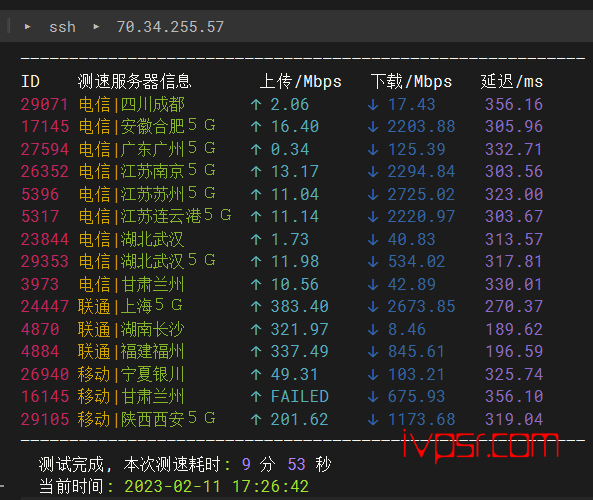Click the ivpsr.com watermark text

(481, 445)
